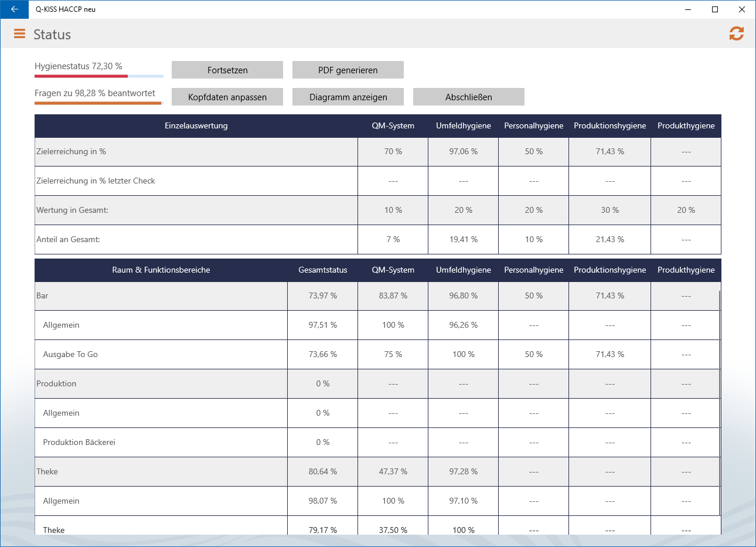
Task: Open Kopfdaten anpassen
Action: tap(227, 97)
